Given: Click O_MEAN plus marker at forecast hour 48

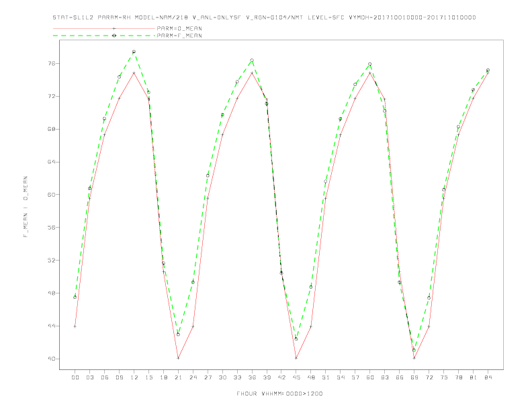Looking at the screenshot, I should 311,326.
